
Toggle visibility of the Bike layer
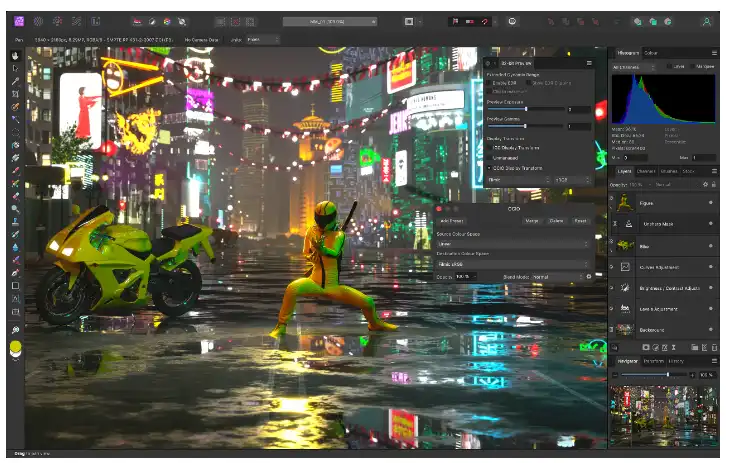tap(711, 246)
